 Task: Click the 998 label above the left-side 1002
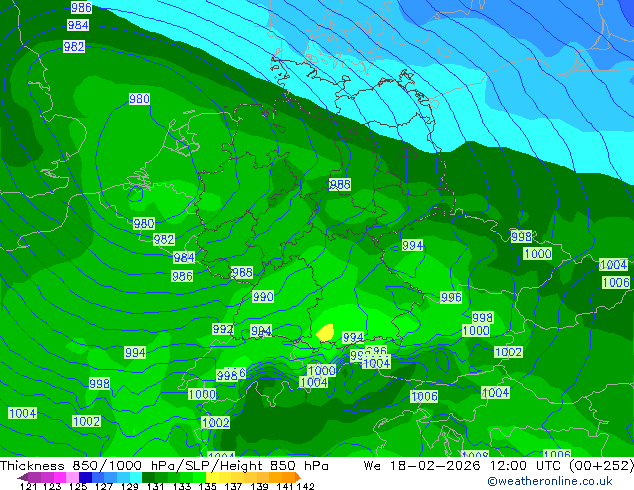(x=99, y=383)
